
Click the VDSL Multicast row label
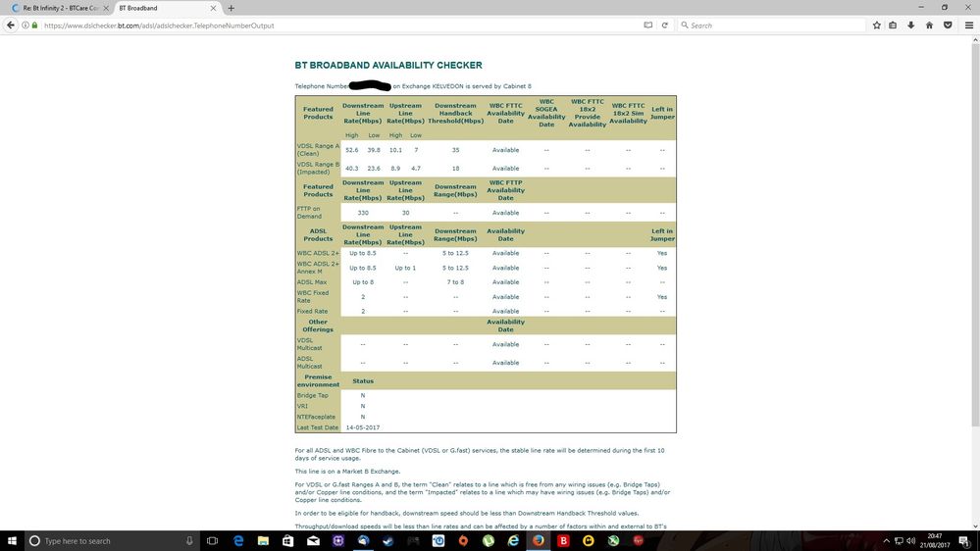click(309, 344)
